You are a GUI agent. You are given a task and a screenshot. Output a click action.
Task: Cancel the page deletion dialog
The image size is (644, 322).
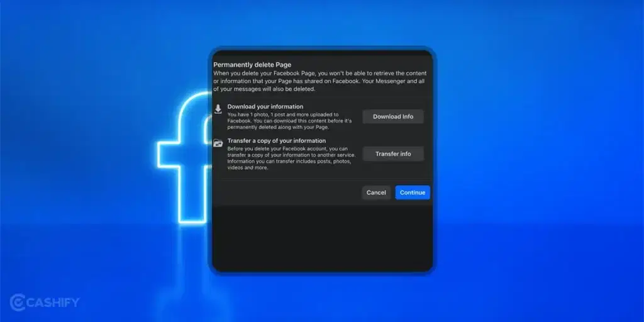[376, 192]
